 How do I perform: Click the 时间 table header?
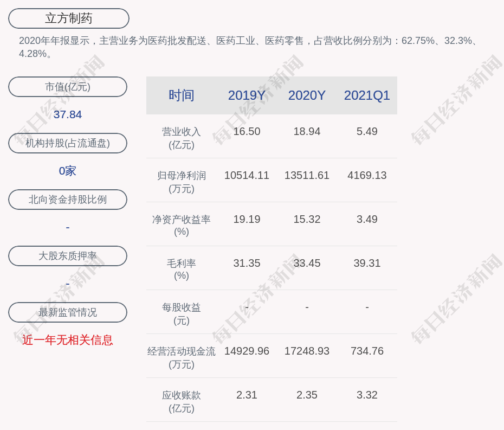pyautogui.click(x=182, y=95)
